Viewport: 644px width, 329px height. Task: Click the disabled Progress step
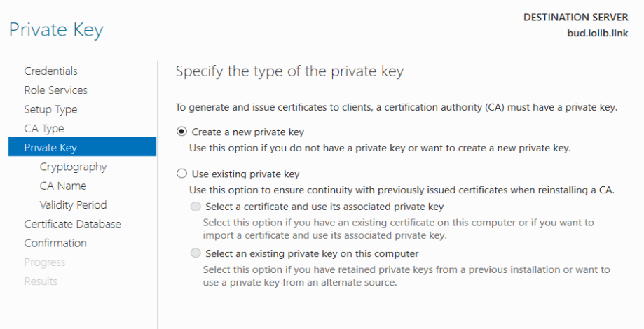(x=45, y=262)
